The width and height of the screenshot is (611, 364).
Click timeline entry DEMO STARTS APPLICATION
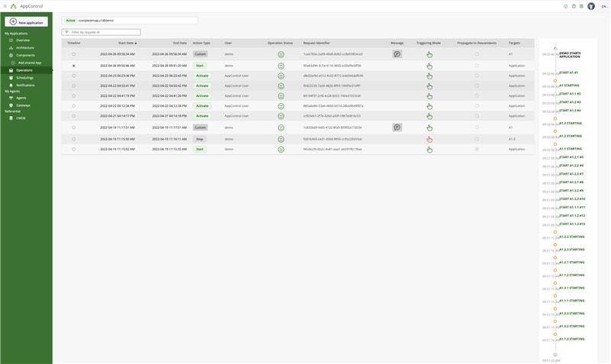[x=570, y=55]
